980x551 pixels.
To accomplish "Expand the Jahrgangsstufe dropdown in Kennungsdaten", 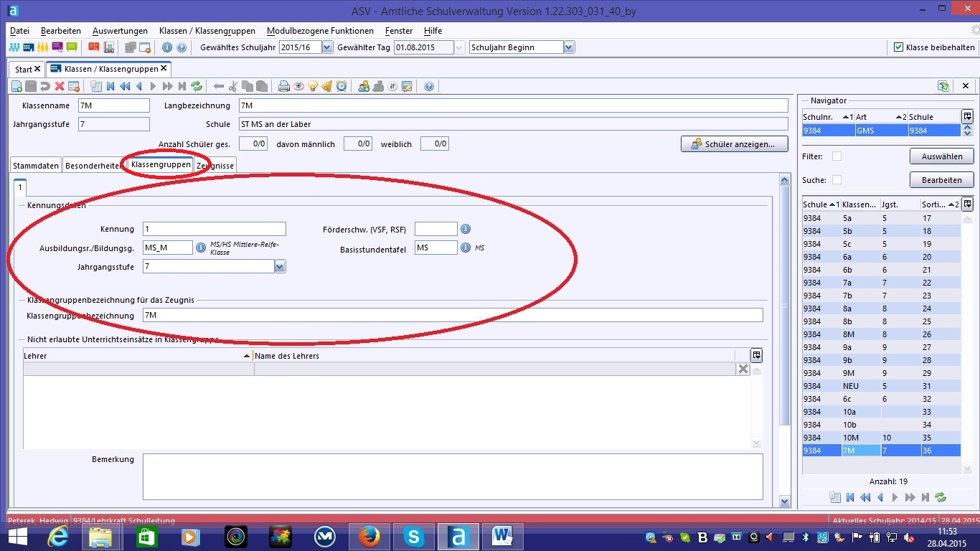I will click(280, 266).
